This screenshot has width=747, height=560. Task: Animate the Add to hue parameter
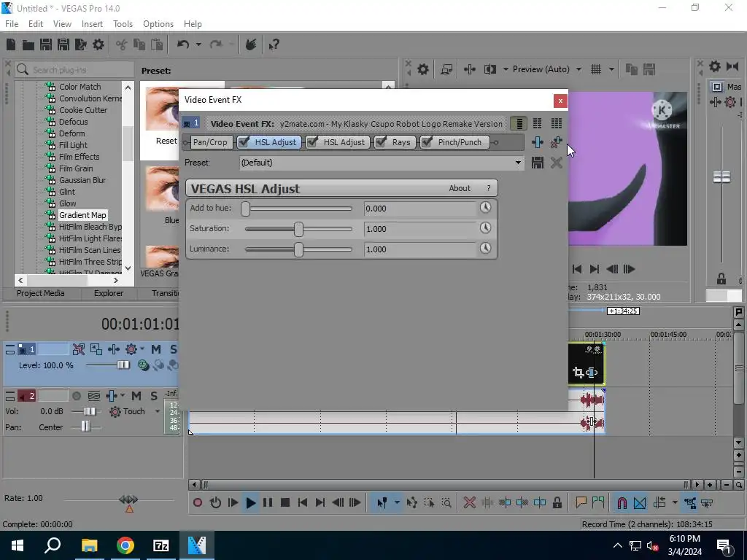point(485,208)
